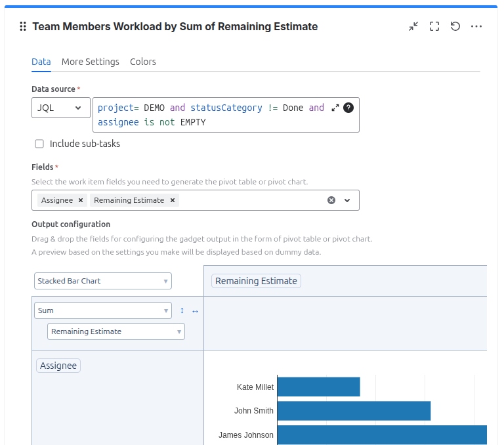Expand the Fields selection dropdown

click(347, 200)
